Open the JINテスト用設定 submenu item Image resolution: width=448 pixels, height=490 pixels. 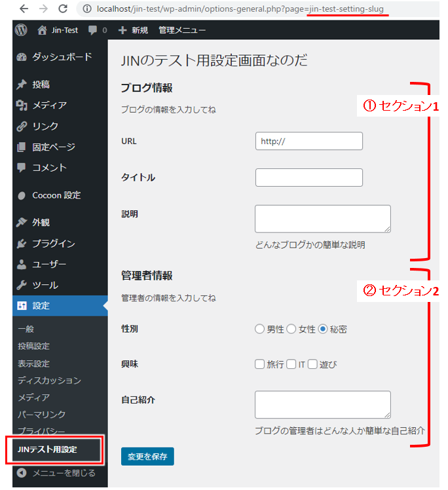coord(47,449)
